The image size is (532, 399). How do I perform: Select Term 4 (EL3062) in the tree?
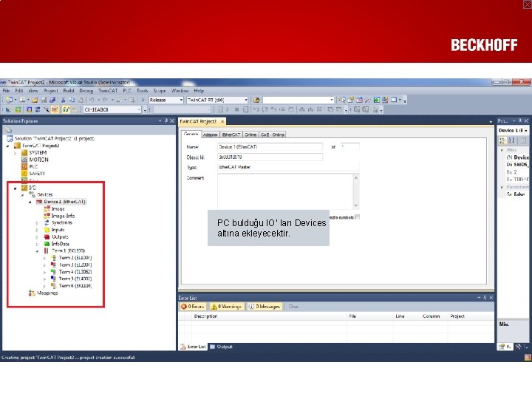coord(75,272)
